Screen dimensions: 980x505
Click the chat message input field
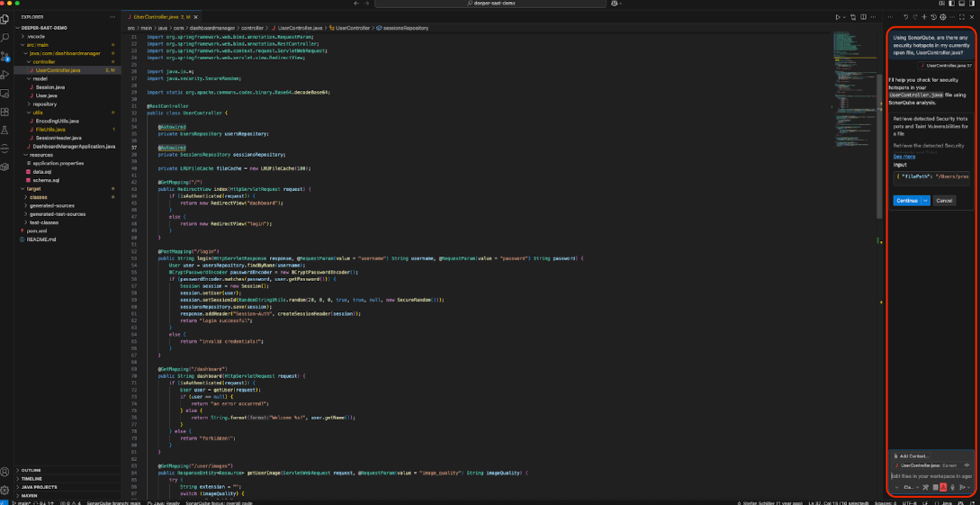931,475
